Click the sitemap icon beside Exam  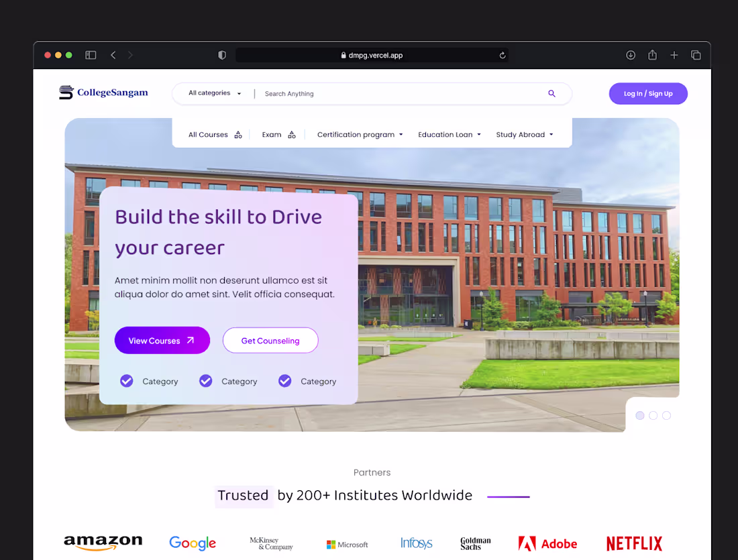[x=292, y=134]
